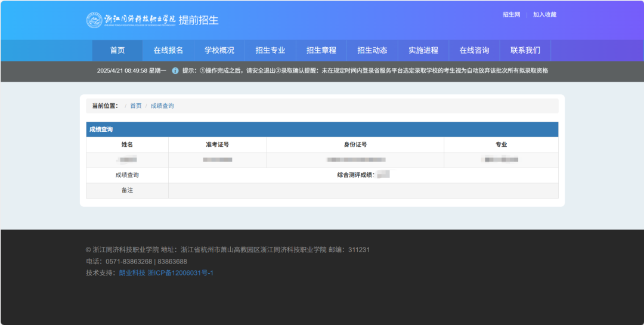Open the 首页 navigation tab

(117, 50)
